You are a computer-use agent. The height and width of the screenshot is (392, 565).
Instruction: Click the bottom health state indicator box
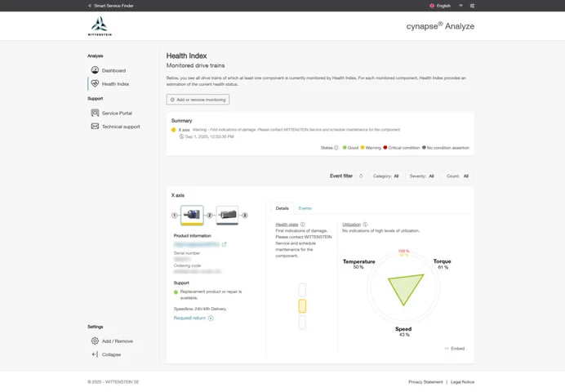(302, 323)
